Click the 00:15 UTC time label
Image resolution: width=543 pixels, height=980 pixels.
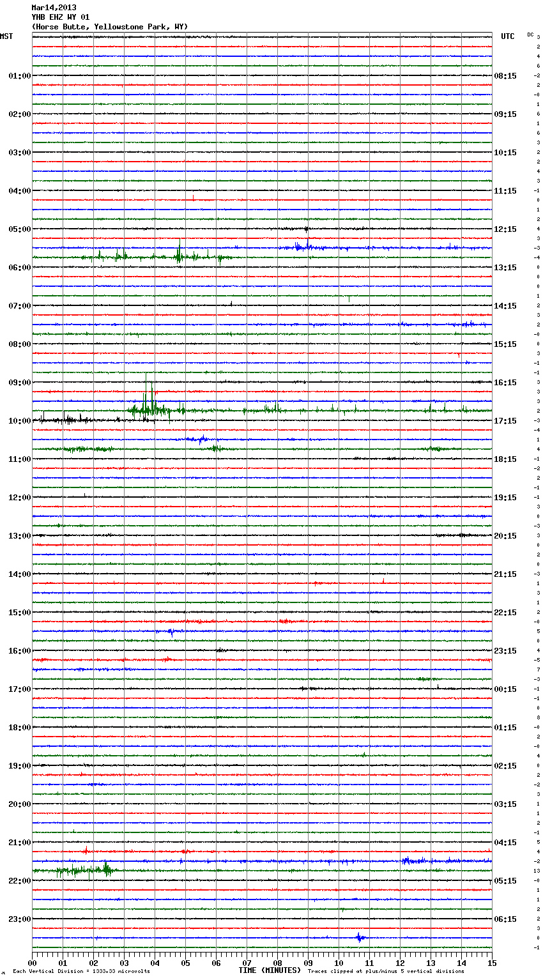pos(505,689)
